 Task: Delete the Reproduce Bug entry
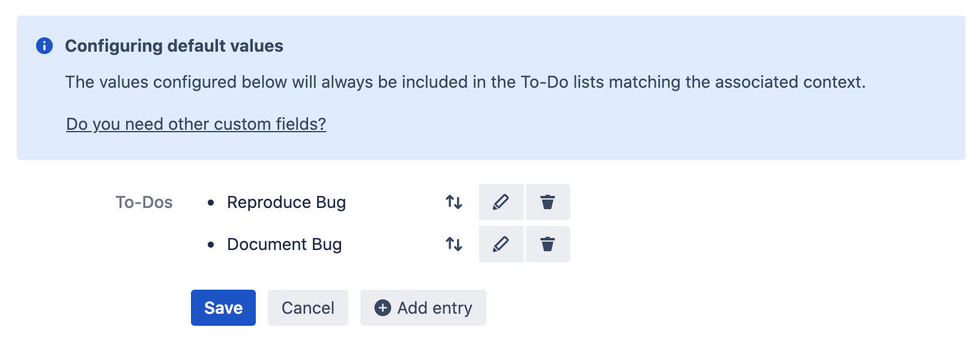click(x=548, y=202)
